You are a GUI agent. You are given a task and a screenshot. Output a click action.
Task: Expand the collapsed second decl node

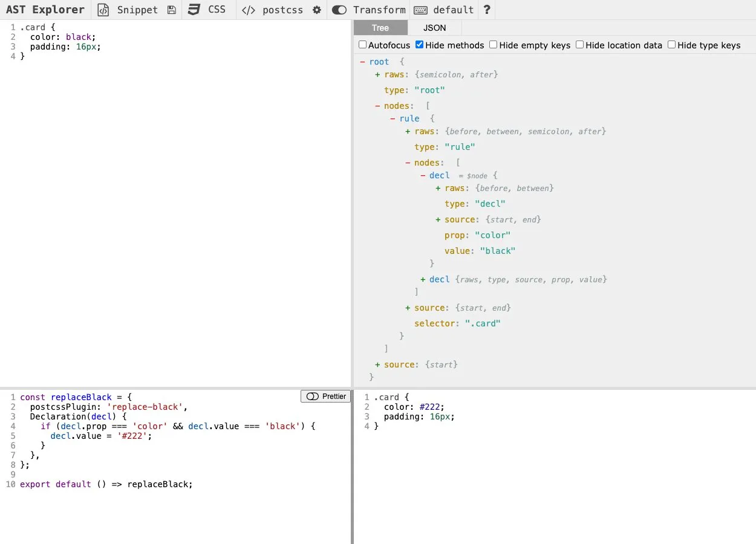click(x=423, y=279)
